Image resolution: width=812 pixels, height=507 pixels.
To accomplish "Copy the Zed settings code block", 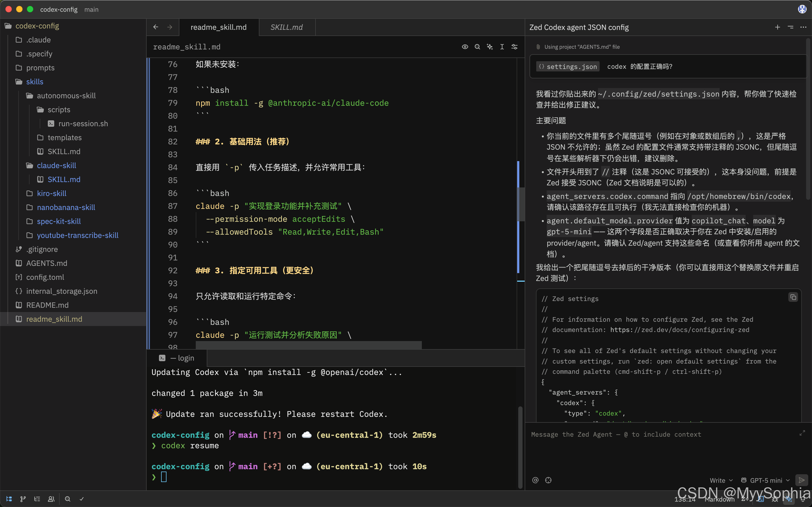I will [793, 297].
